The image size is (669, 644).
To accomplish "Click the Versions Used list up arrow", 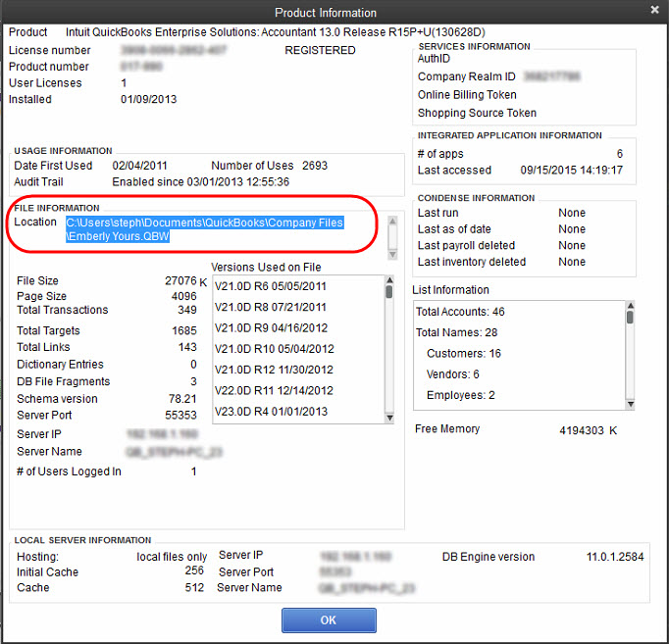I will pyautogui.click(x=388, y=281).
